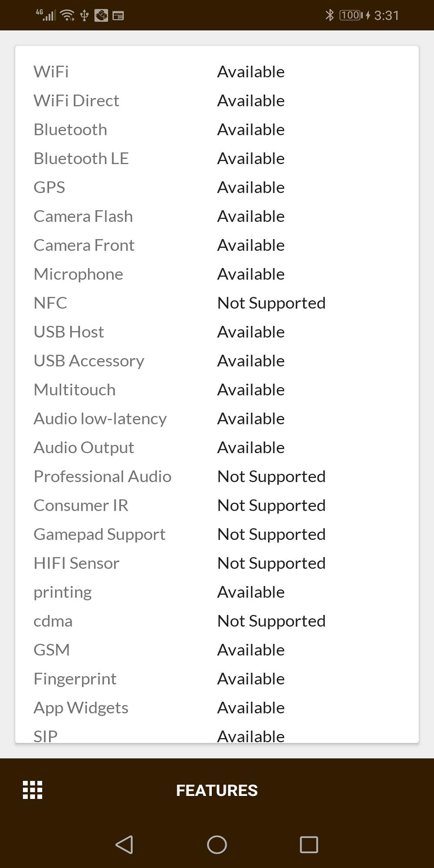Open the grid menu icon
434x868 pixels.
coord(33,790)
